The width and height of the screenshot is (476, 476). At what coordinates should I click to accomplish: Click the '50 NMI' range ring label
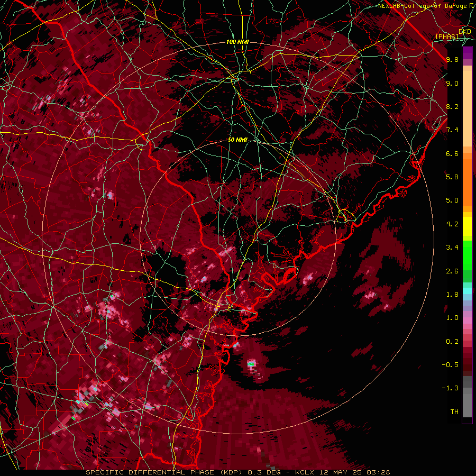pyautogui.click(x=237, y=140)
